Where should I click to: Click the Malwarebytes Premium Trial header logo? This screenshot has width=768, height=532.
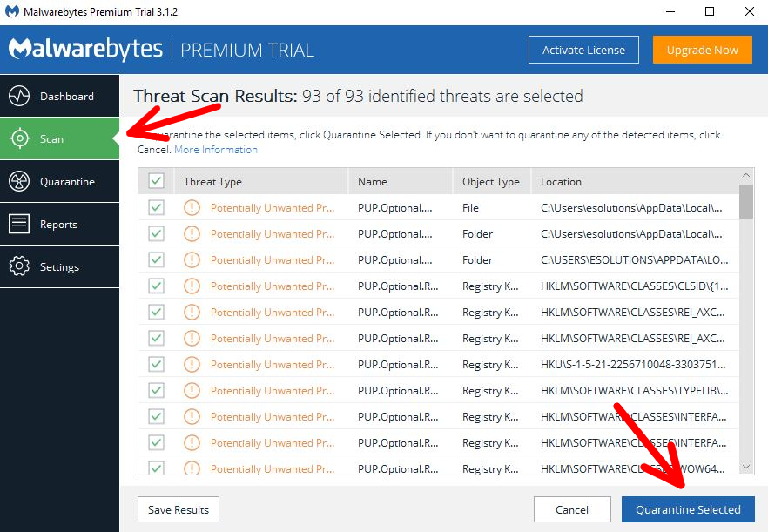[161, 49]
